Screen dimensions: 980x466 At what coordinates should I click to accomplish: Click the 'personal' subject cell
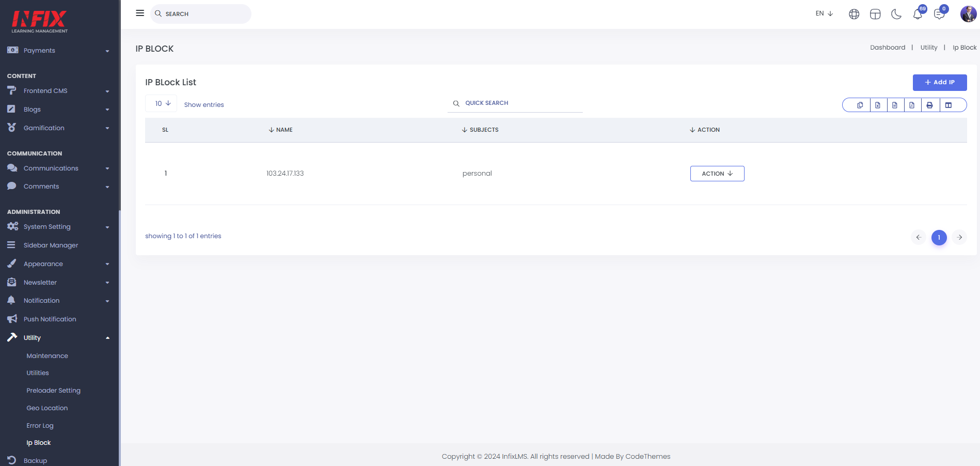(x=477, y=173)
